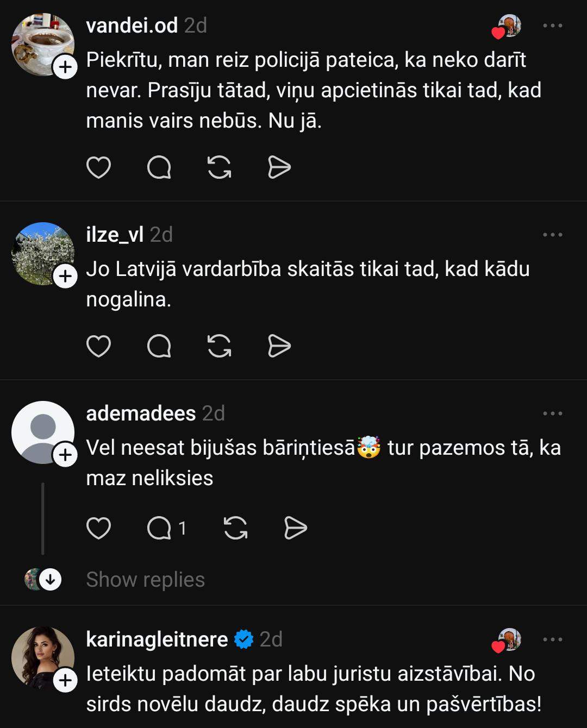View ilze_vl's blossoming tree profile picture
The height and width of the screenshot is (728, 587).
click(x=41, y=252)
